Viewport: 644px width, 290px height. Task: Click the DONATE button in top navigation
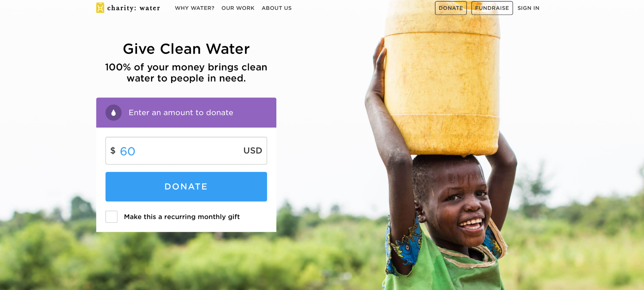(x=451, y=8)
